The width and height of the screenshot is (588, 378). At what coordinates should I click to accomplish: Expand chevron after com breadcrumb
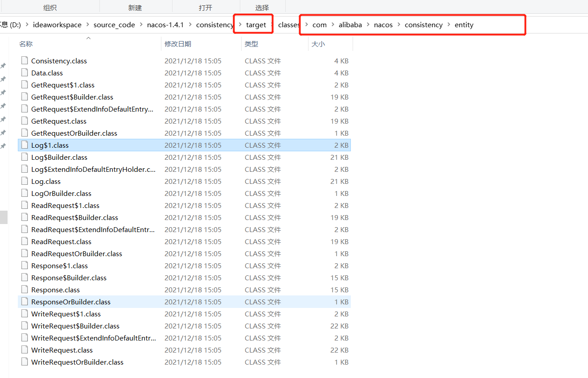pyautogui.click(x=333, y=25)
